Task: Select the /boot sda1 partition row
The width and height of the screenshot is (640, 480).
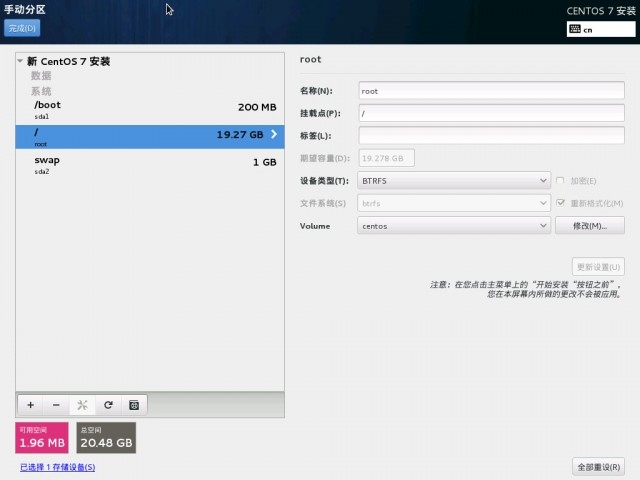Action: [x=150, y=111]
